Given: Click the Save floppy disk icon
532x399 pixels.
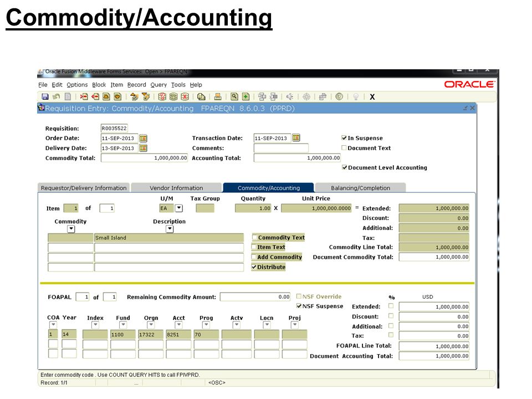Looking at the screenshot, I should coord(45,96).
